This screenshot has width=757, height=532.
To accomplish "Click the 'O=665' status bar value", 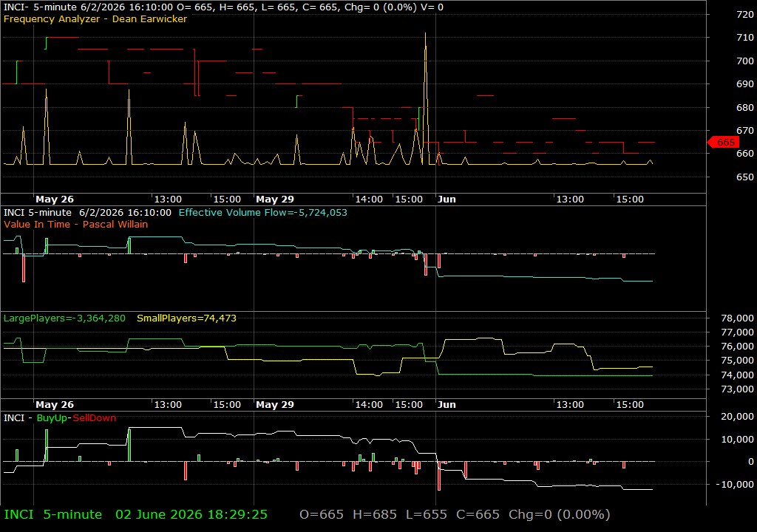I will (322, 514).
